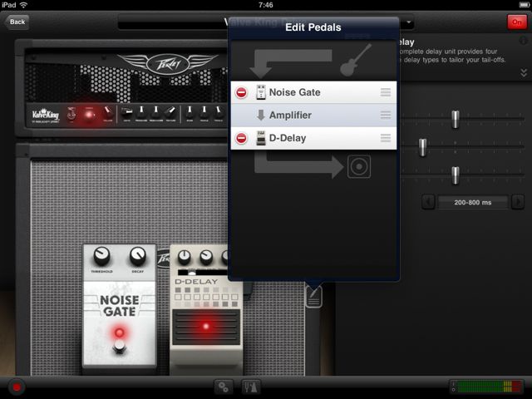The image size is (532, 399).
Task: Expand the delay description chevron
Action: click(524, 72)
